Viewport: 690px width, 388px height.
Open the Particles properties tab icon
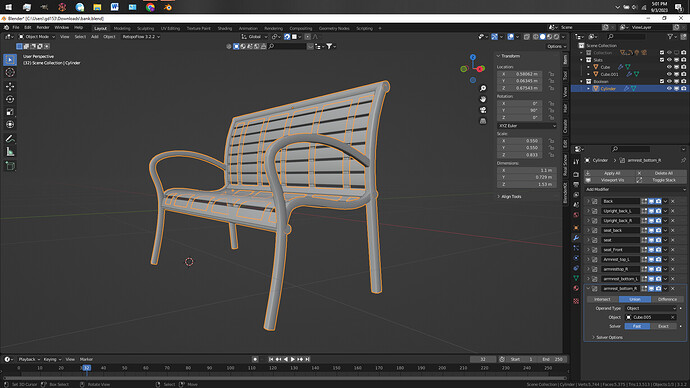pos(576,248)
